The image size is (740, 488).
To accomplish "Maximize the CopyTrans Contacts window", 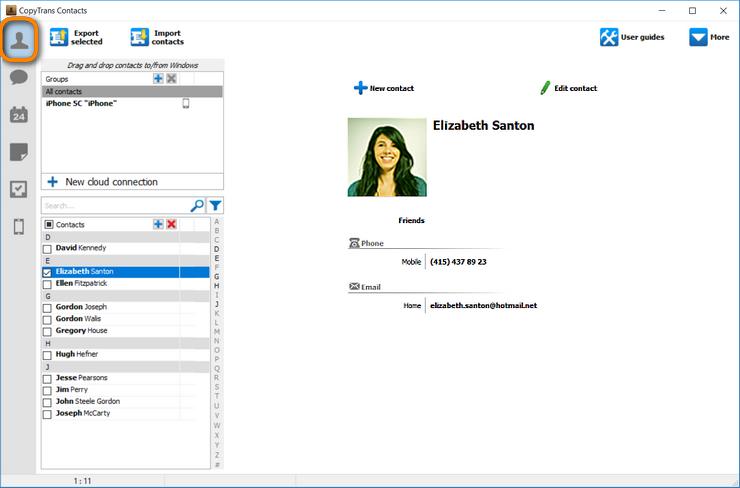I will tap(692, 10).
